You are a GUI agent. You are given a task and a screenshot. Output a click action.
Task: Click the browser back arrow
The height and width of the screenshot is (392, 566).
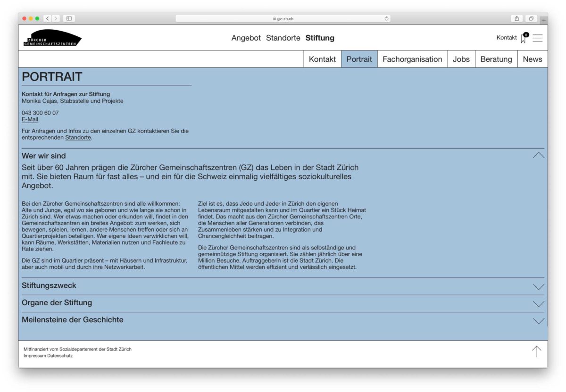(x=48, y=18)
